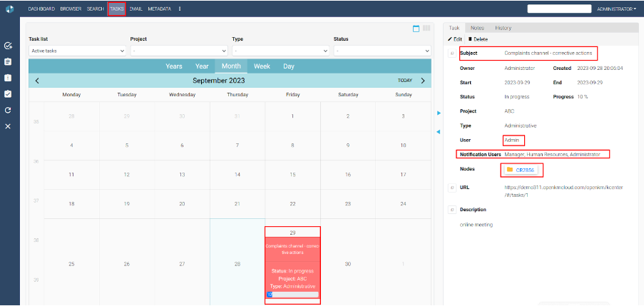The width and height of the screenshot is (644, 306).
Task: Switch to the History tab
Action: [x=503, y=28]
